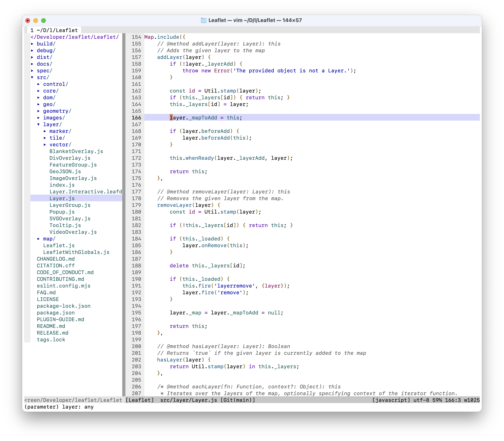Open RELEASE.md in the file tree
This screenshot has height=441, width=504.
(53, 333)
